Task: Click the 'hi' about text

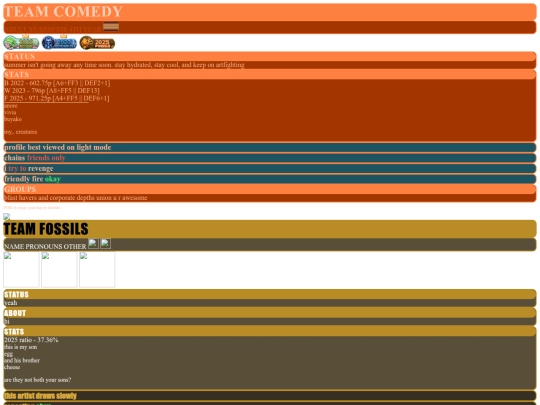Action: pos(7,321)
